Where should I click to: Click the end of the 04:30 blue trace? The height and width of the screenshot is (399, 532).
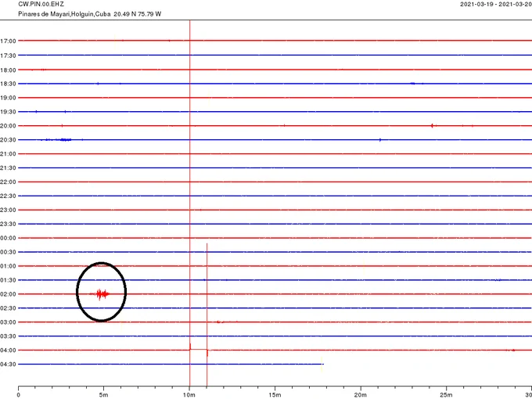tap(322, 364)
